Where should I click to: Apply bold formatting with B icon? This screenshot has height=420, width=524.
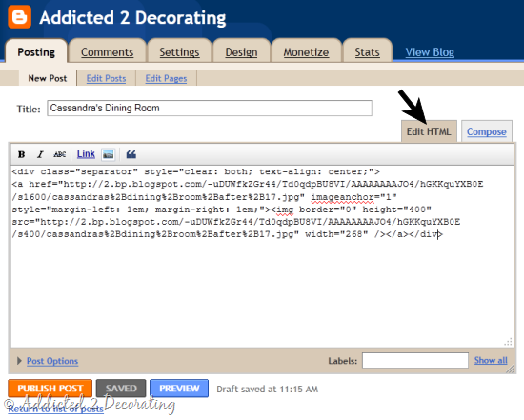[21, 154]
